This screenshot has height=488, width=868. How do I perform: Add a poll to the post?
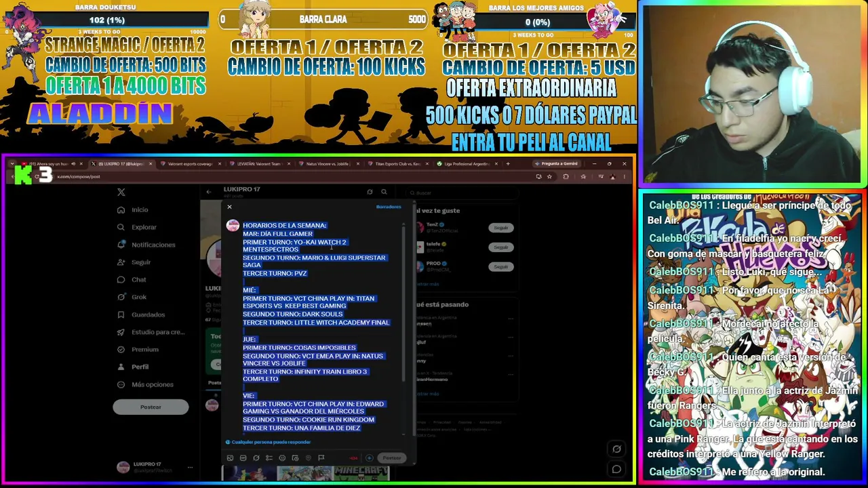(269, 458)
